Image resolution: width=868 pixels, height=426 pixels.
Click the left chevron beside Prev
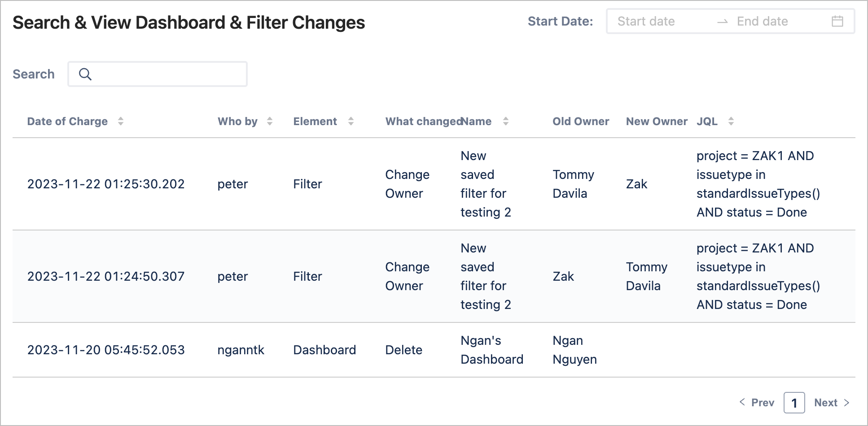742,402
